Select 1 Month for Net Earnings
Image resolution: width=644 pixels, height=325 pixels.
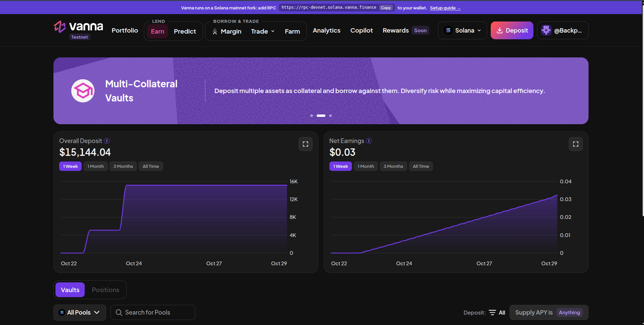pyautogui.click(x=366, y=166)
